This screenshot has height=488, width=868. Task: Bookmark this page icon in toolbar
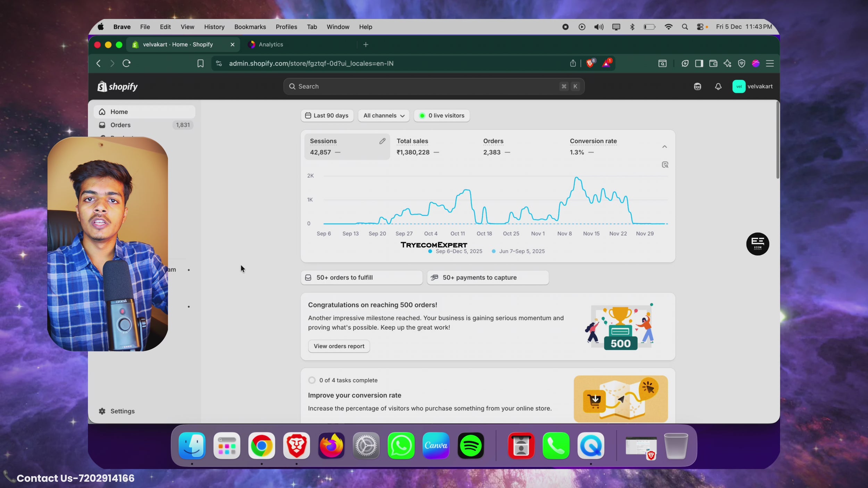[200, 64]
